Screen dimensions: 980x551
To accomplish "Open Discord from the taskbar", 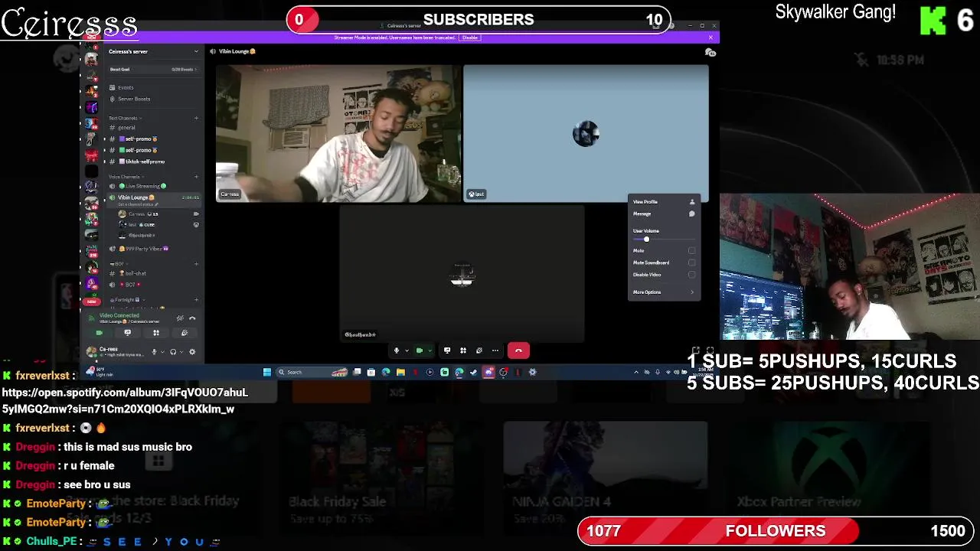I will (x=488, y=372).
